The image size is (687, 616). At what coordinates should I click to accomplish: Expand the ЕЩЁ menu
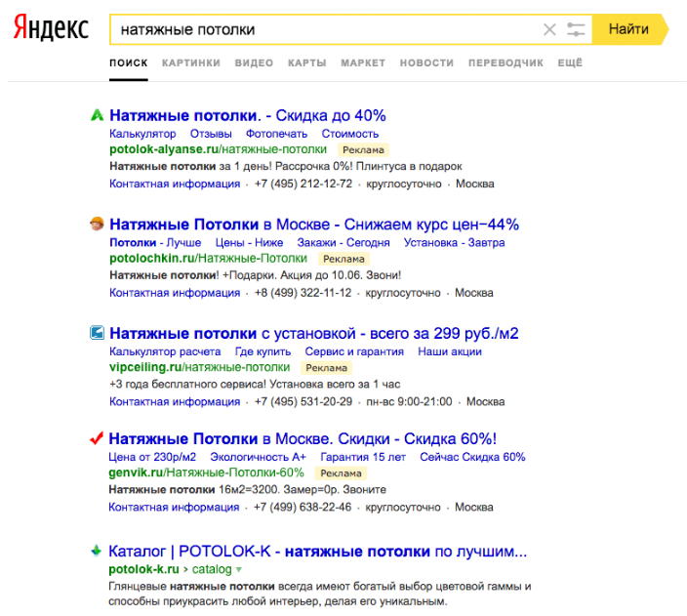(570, 63)
